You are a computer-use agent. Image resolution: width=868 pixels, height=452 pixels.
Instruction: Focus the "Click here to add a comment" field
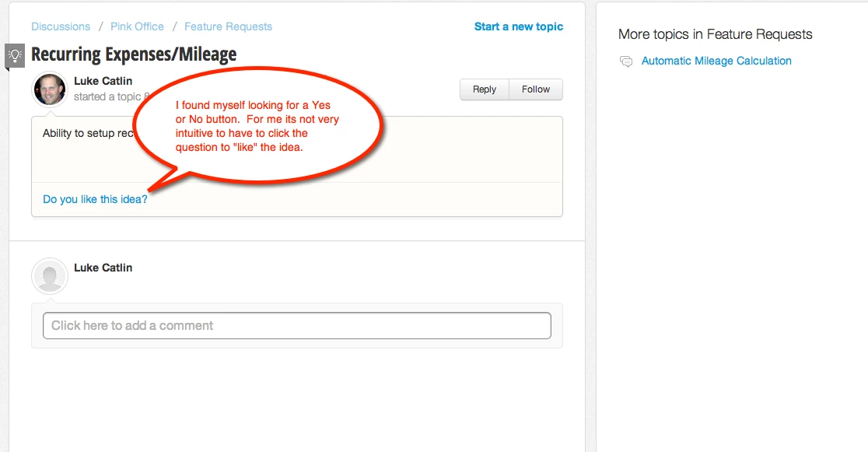[296, 326]
